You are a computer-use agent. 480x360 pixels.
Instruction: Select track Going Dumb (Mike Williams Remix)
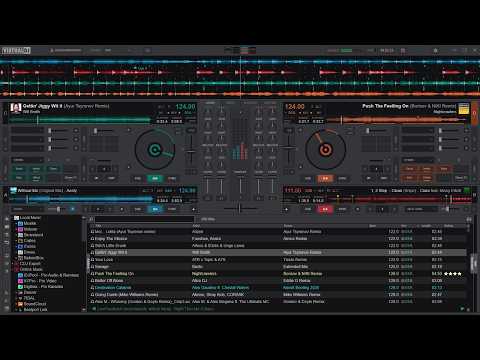[x=278, y=294]
